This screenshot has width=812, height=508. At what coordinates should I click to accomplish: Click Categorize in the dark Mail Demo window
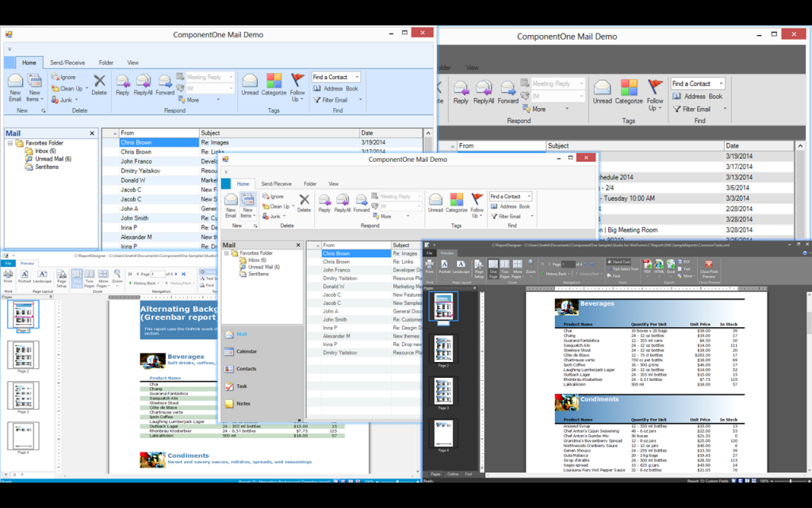tap(629, 93)
